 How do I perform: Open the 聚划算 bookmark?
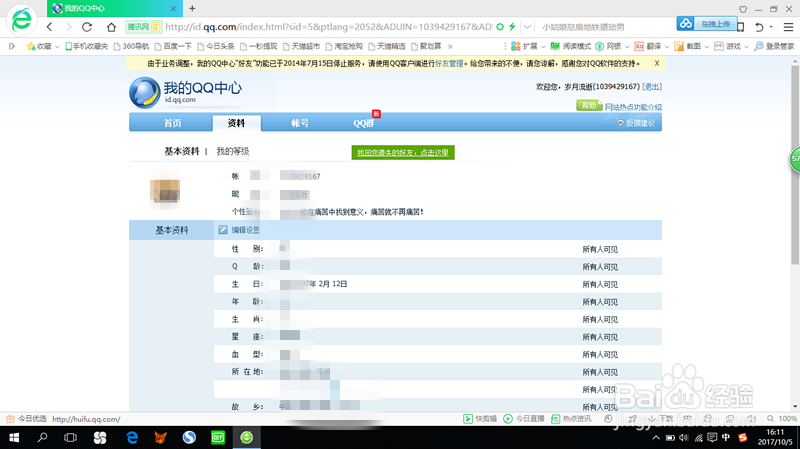pos(426,46)
